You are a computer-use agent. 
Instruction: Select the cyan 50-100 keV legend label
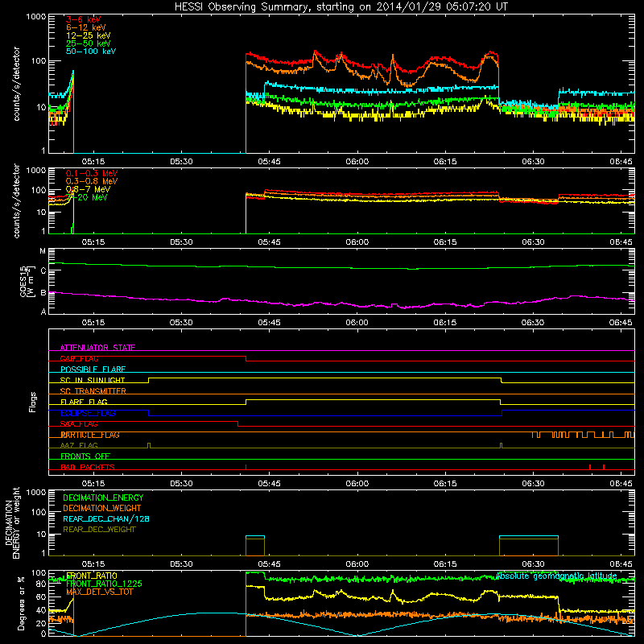[x=91, y=51]
